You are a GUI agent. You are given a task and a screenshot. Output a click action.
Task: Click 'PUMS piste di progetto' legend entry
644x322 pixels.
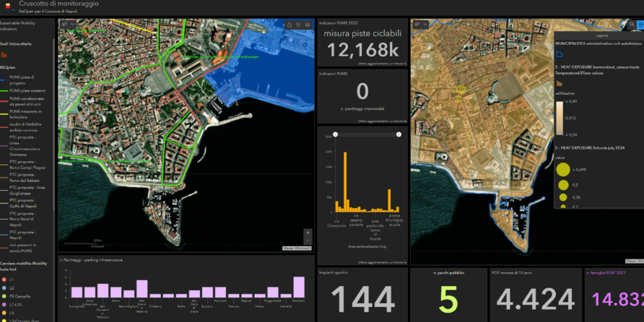[x=23, y=79]
